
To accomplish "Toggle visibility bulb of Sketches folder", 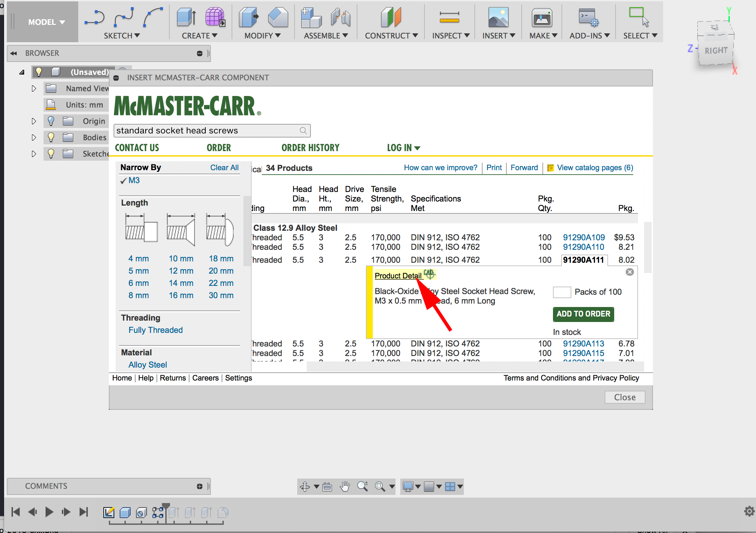I will (51, 154).
